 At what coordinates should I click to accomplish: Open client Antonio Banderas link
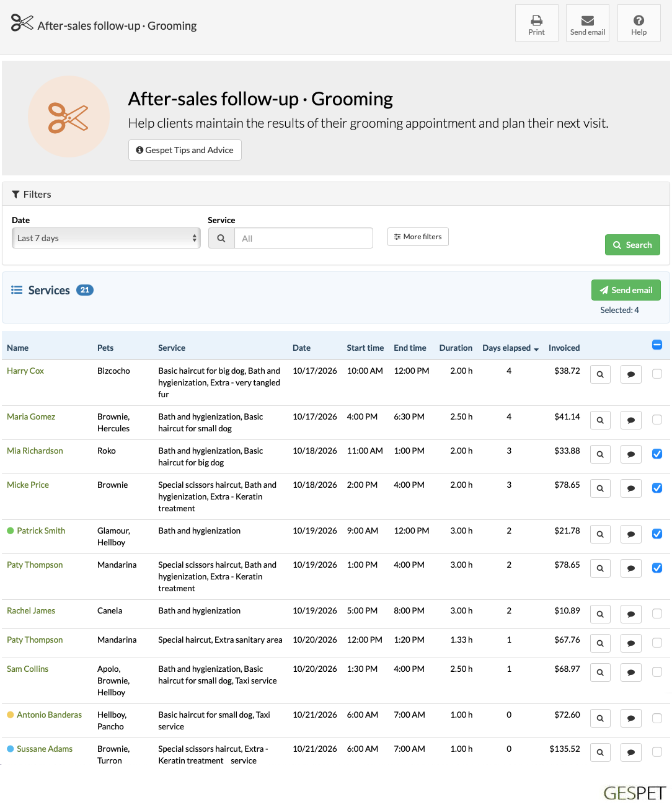pos(49,715)
